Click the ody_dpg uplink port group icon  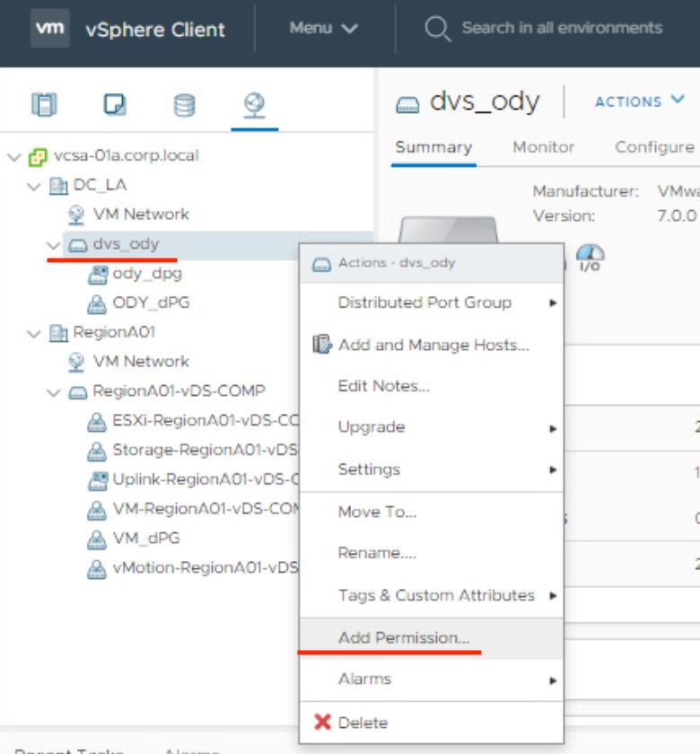(x=98, y=275)
